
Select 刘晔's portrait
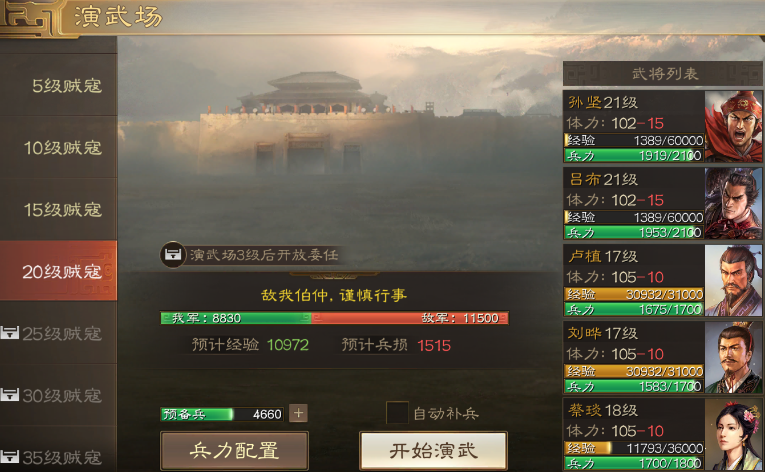(733, 358)
